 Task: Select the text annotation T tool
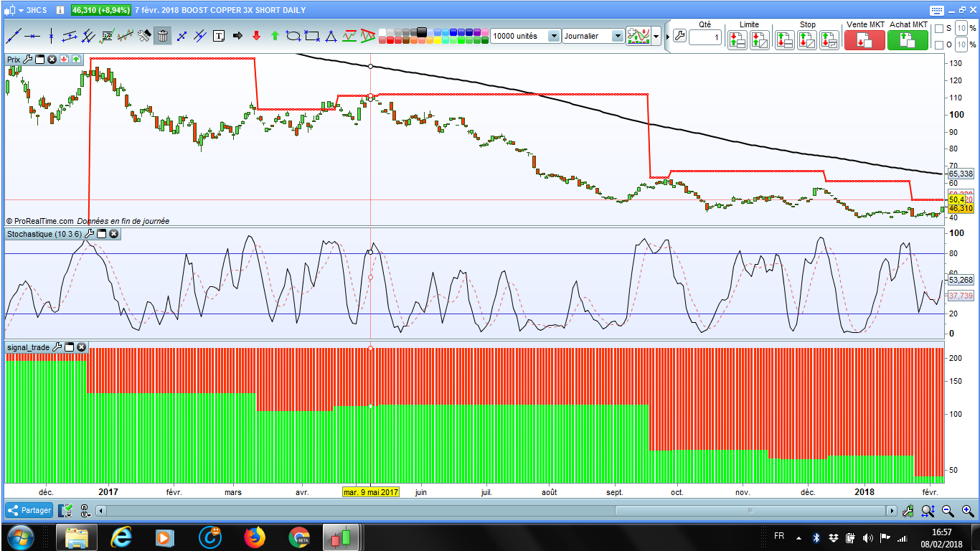[x=219, y=36]
